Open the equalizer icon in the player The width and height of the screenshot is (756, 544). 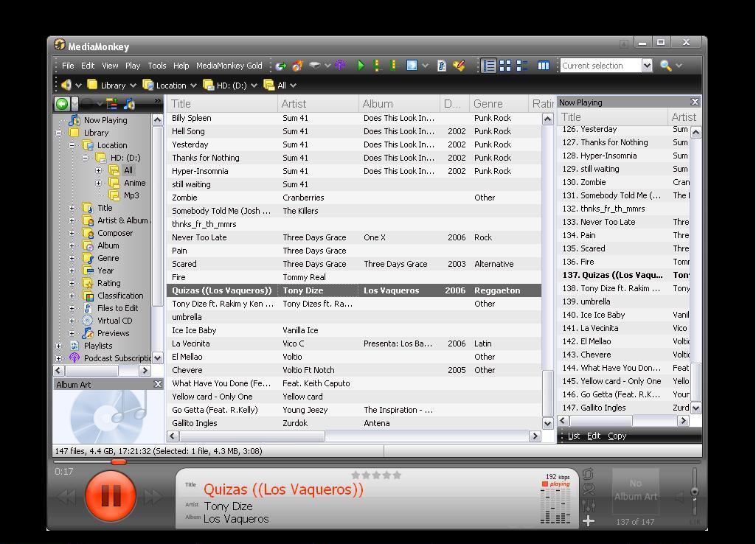click(x=588, y=506)
